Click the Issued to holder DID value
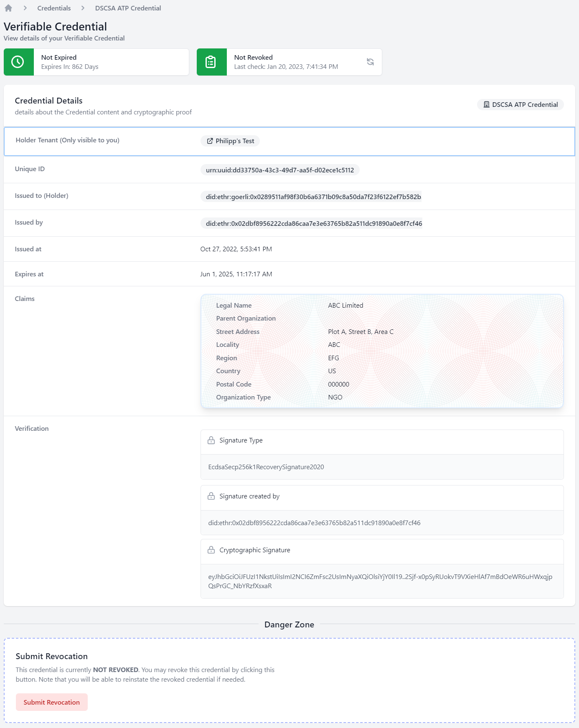Viewport: 579px width, 728px height. 313,197
